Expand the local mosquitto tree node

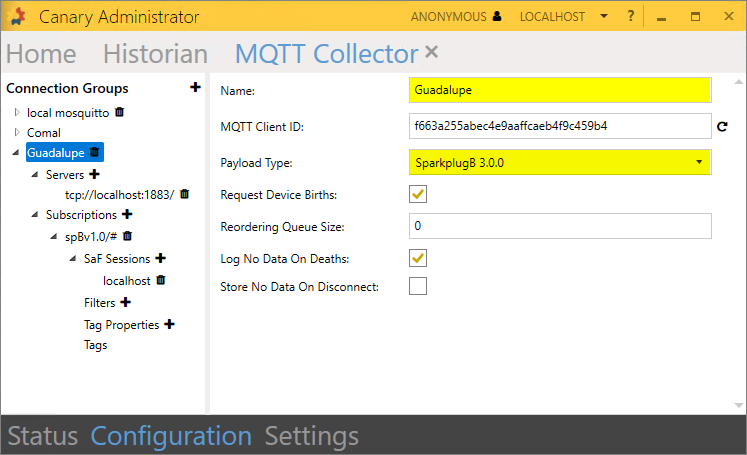[17, 112]
